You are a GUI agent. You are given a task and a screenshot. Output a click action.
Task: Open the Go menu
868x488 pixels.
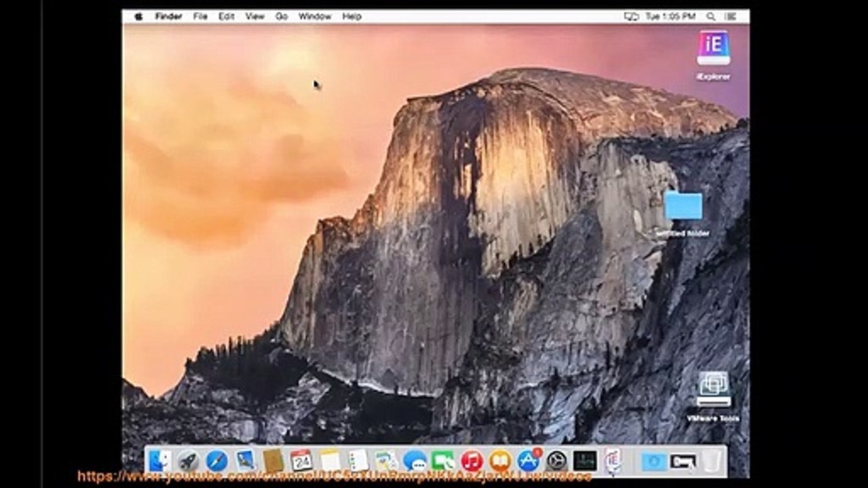(x=281, y=16)
